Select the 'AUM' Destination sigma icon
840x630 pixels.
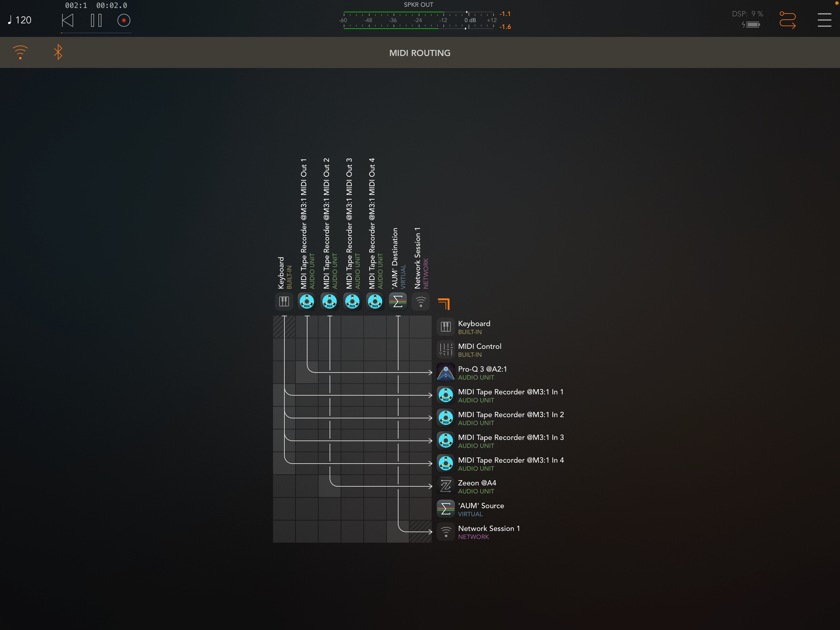tap(398, 302)
